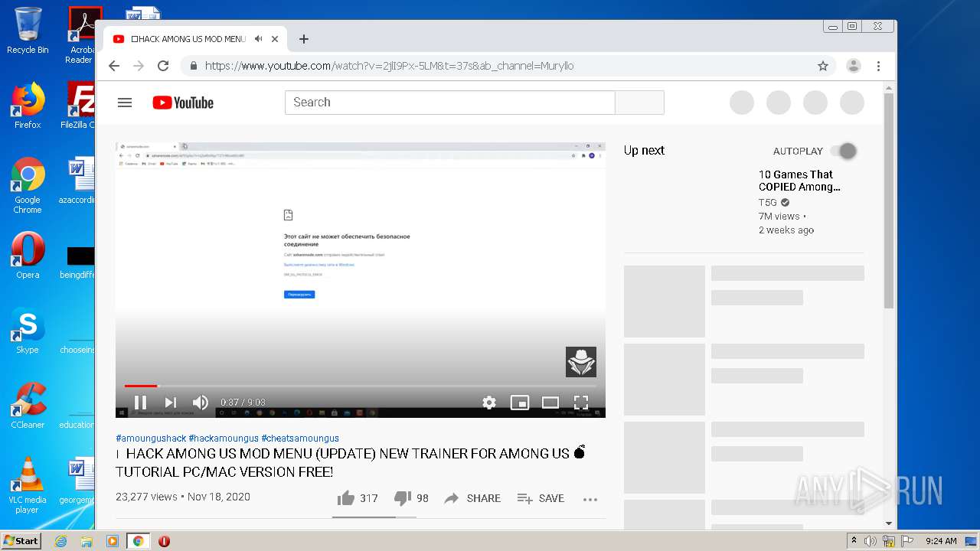This screenshot has width=980, height=551.
Task: Share this video
Action: tap(472, 498)
